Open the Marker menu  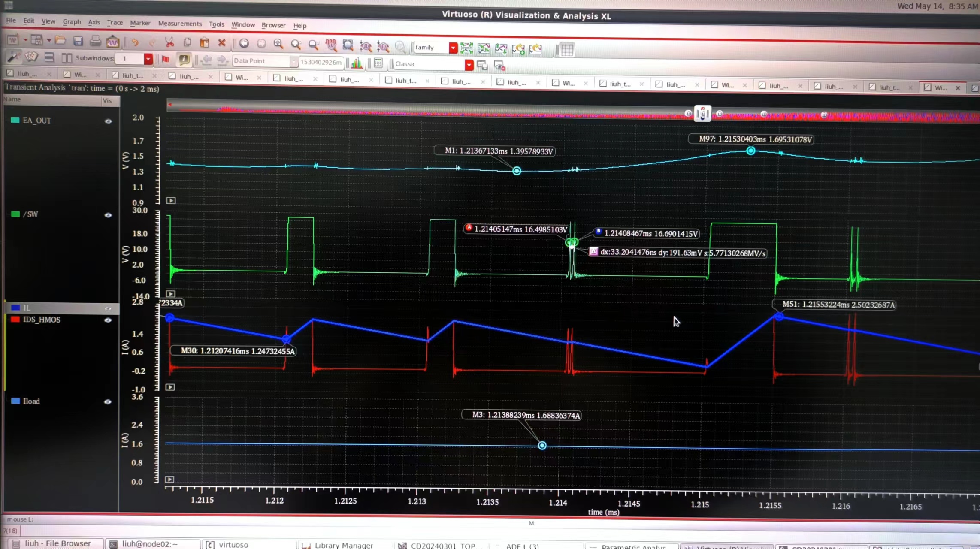click(140, 23)
